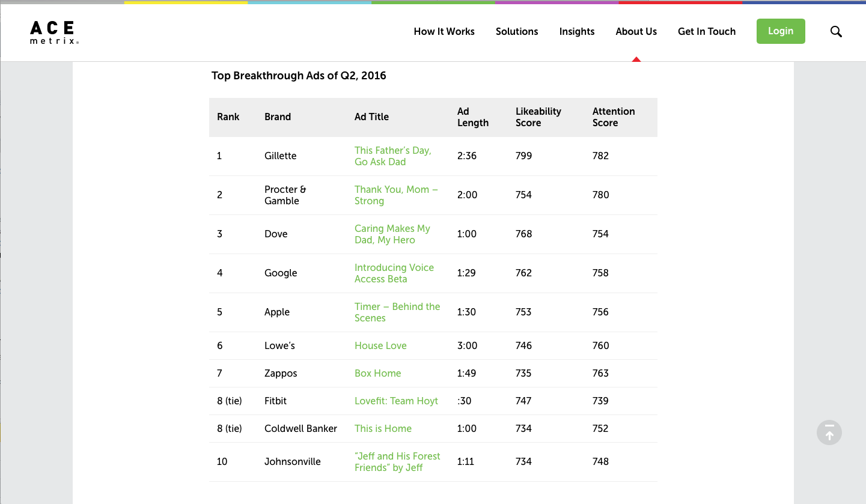Click the Fitbit brand cell
The image size is (866, 504).
tap(276, 401)
